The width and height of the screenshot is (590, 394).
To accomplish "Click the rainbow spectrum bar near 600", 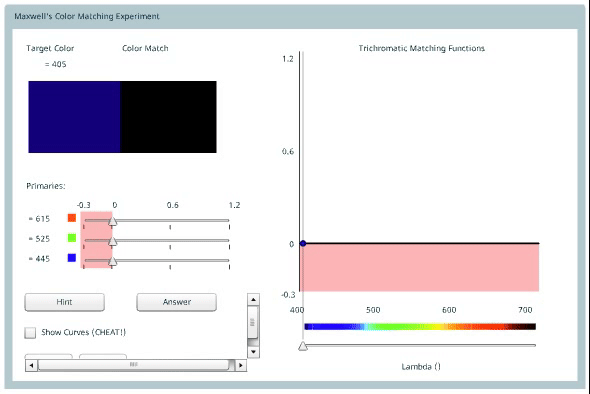I will coord(449,326).
